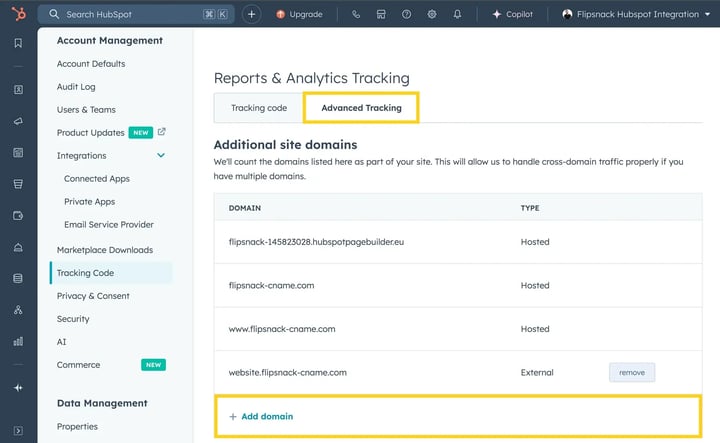Click in the Search HubSpot field
Image resolution: width=720 pixels, height=443 pixels.
pyautogui.click(x=136, y=14)
